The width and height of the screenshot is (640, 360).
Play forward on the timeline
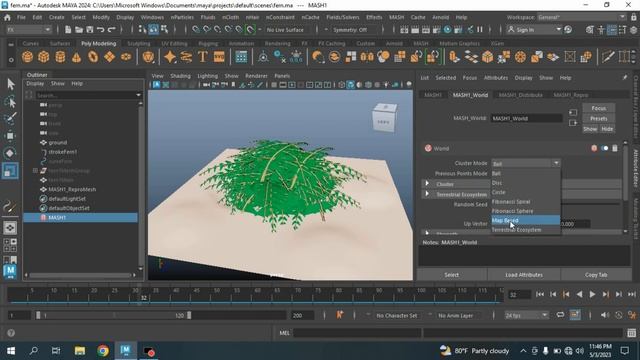click(592, 294)
